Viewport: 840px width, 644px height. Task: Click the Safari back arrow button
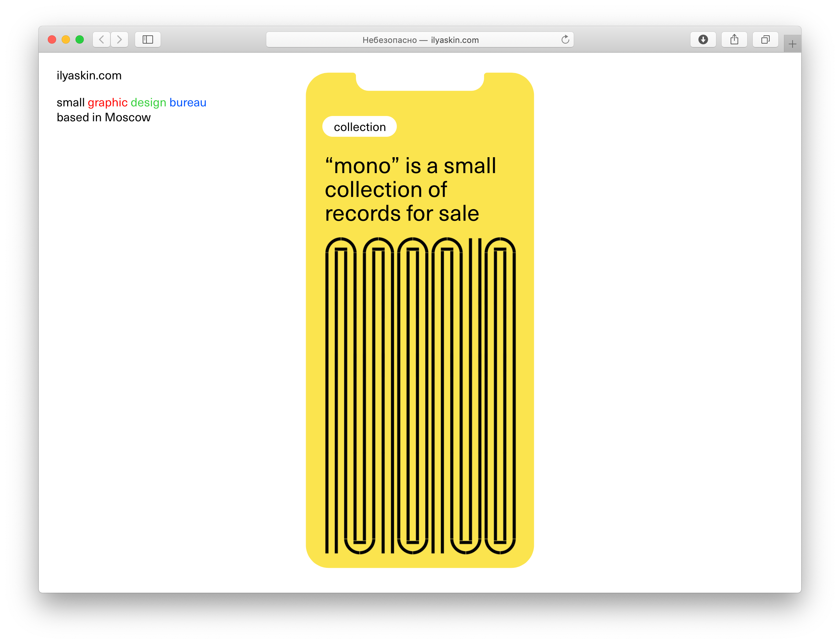coord(101,39)
